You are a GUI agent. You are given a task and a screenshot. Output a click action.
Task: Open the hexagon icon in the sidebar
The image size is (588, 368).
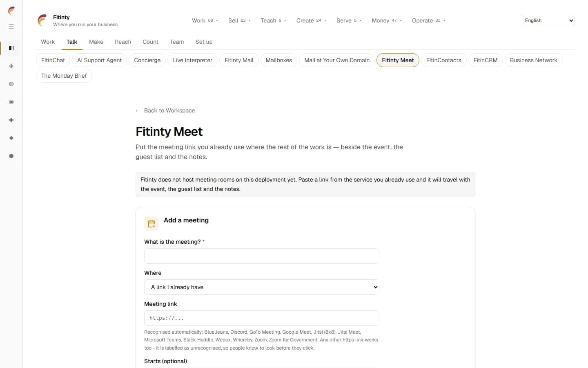tap(11, 156)
